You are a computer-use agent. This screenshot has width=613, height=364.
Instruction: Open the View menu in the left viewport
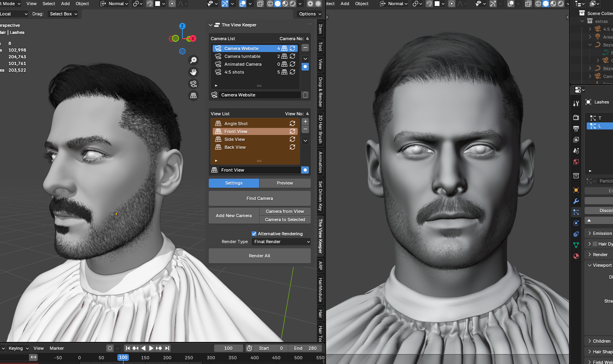(x=32, y=4)
